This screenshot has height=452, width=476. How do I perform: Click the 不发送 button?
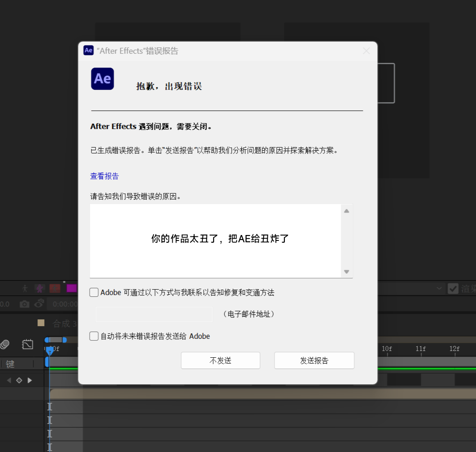220,360
